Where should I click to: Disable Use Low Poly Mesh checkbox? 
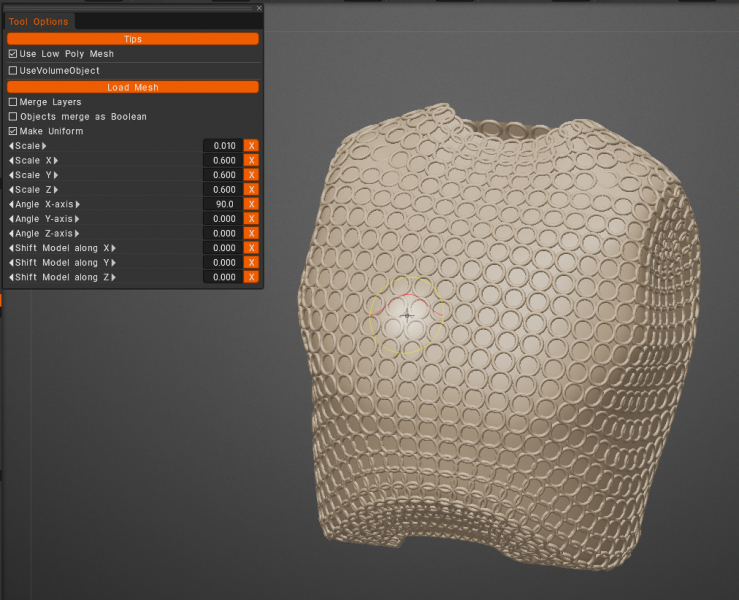13,54
